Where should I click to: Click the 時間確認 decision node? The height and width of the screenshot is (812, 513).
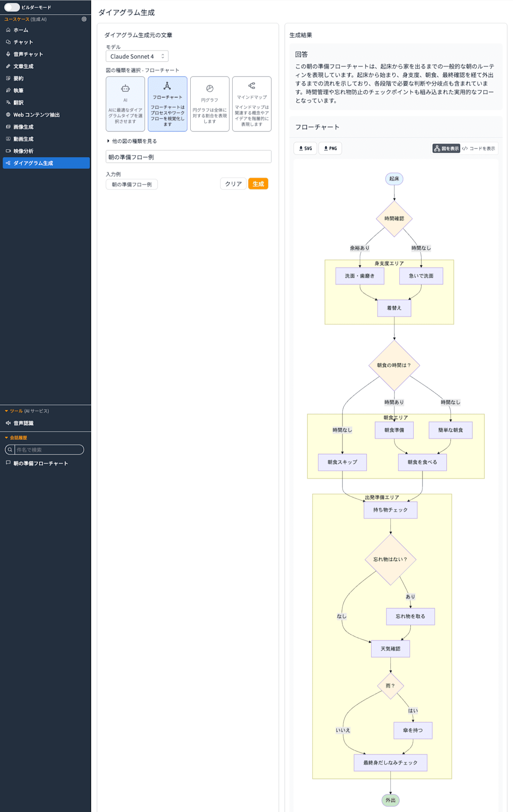tap(394, 218)
